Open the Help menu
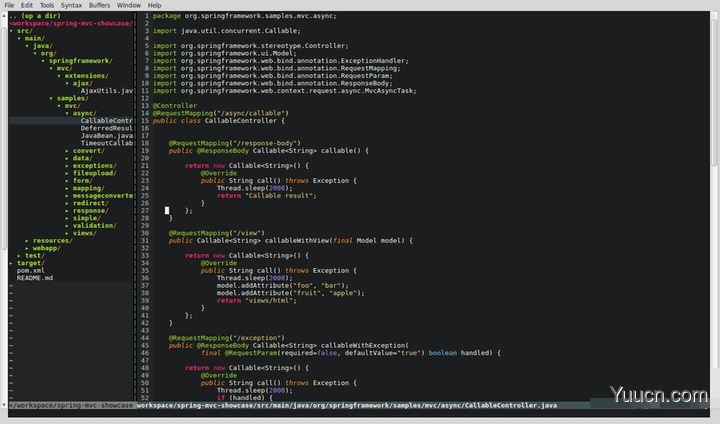Viewport: 720px width, 424px height. tap(154, 5)
